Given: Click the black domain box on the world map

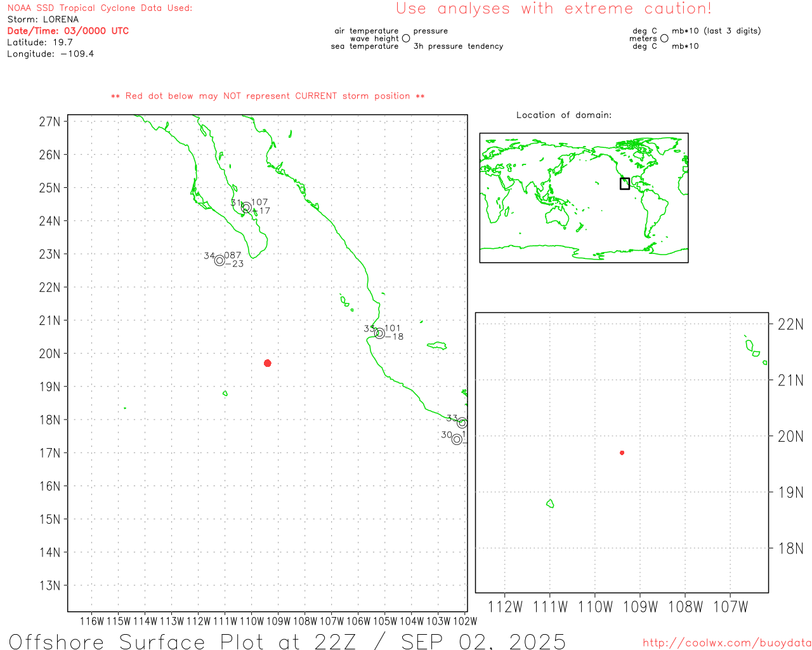Looking at the screenshot, I should (625, 183).
